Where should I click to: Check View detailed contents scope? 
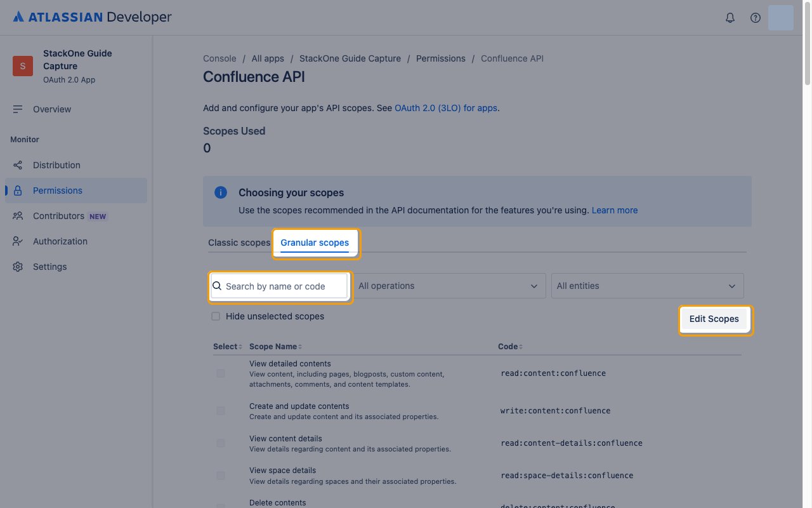(221, 373)
